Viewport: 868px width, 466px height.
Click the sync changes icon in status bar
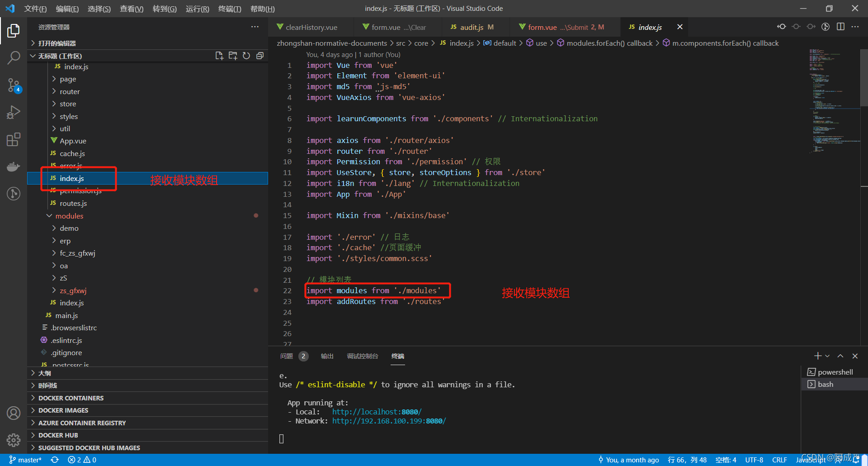pyautogui.click(x=55, y=460)
